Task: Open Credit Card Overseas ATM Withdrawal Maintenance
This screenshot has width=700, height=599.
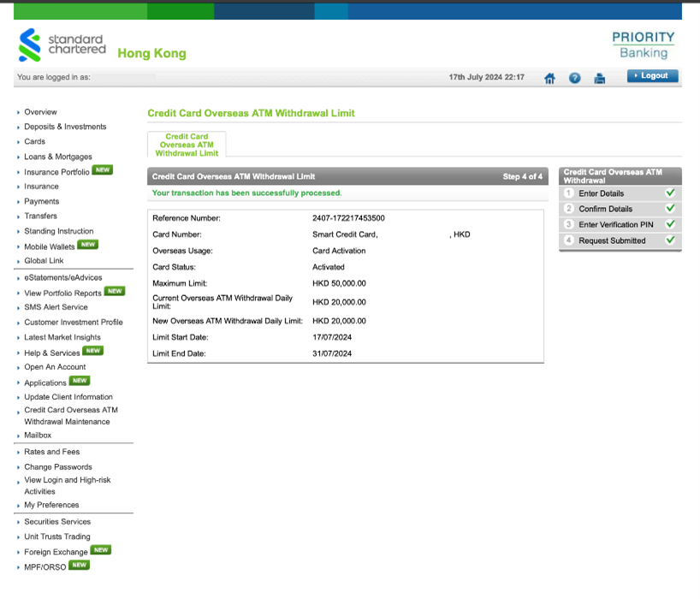Action: pyautogui.click(x=71, y=416)
